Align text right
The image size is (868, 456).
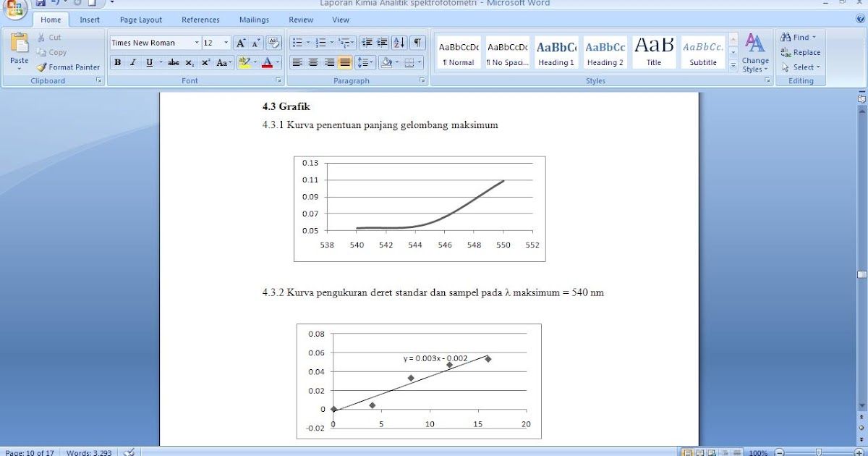[x=329, y=63]
